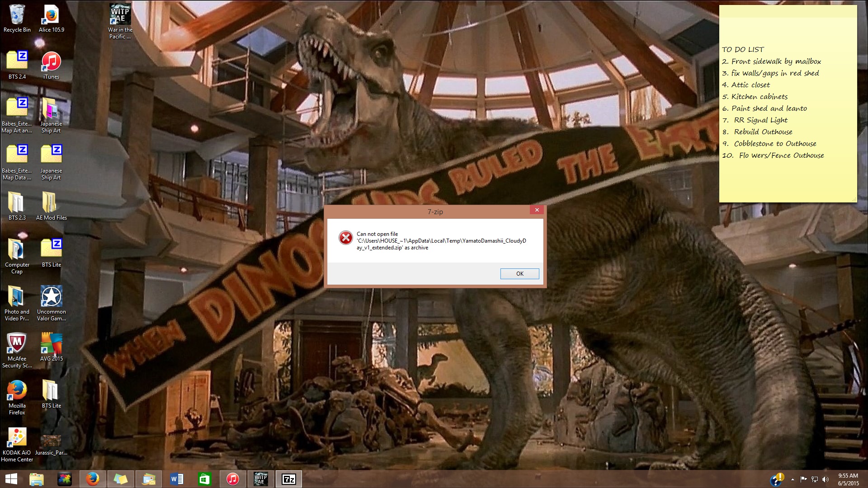Open the clock showing 9:55 AM
Image resolution: width=868 pixels, height=488 pixels.
(848, 479)
